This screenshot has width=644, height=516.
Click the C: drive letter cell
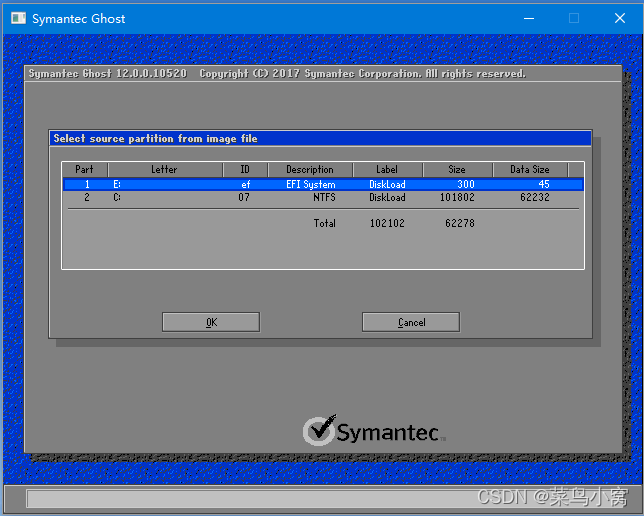117,198
